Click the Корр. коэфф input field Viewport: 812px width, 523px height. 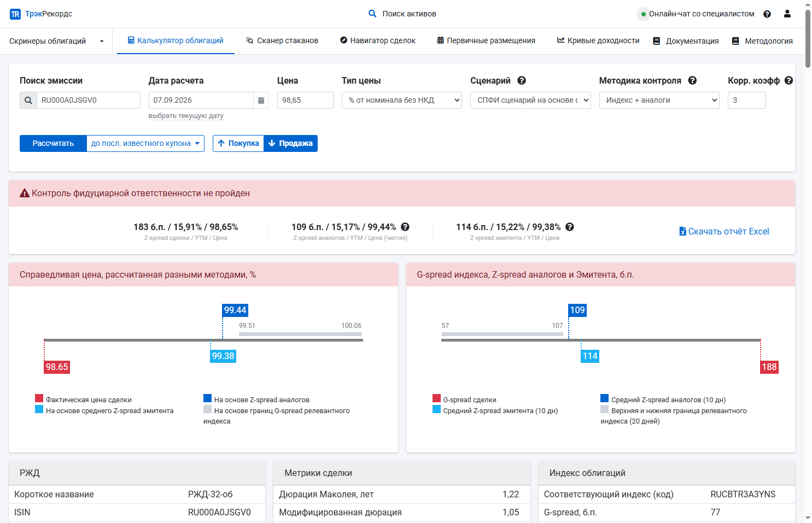[747, 101]
